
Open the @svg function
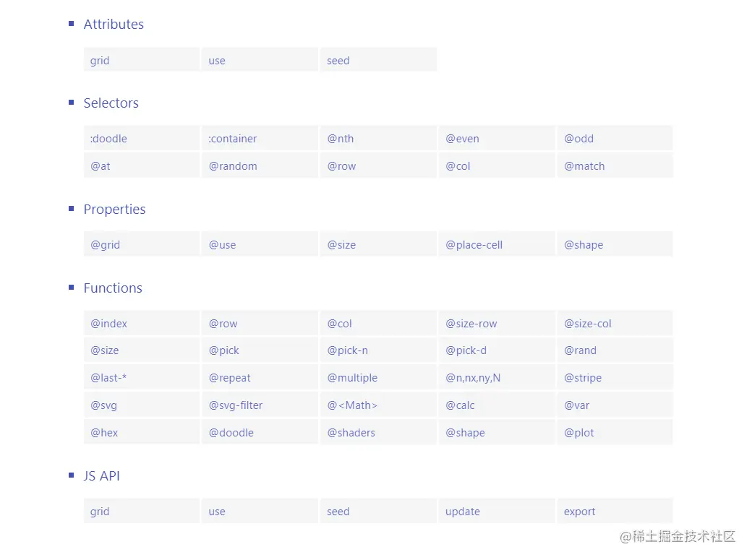click(142, 405)
